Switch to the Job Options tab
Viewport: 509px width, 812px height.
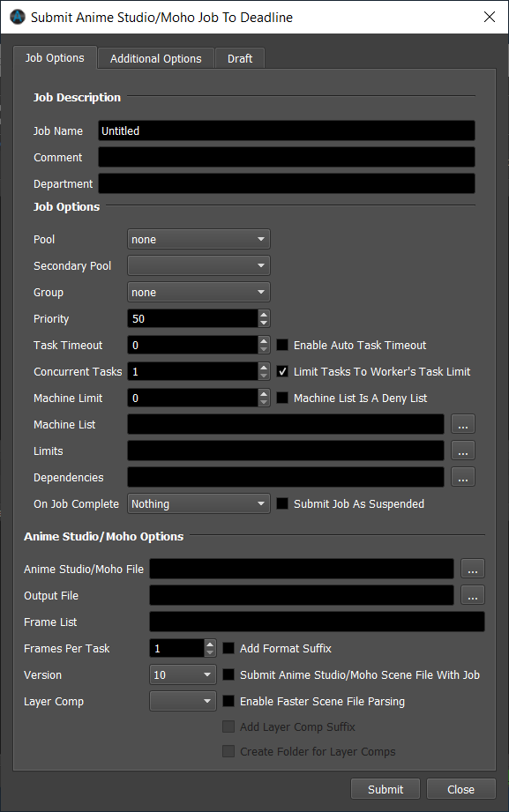click(55, 58)
